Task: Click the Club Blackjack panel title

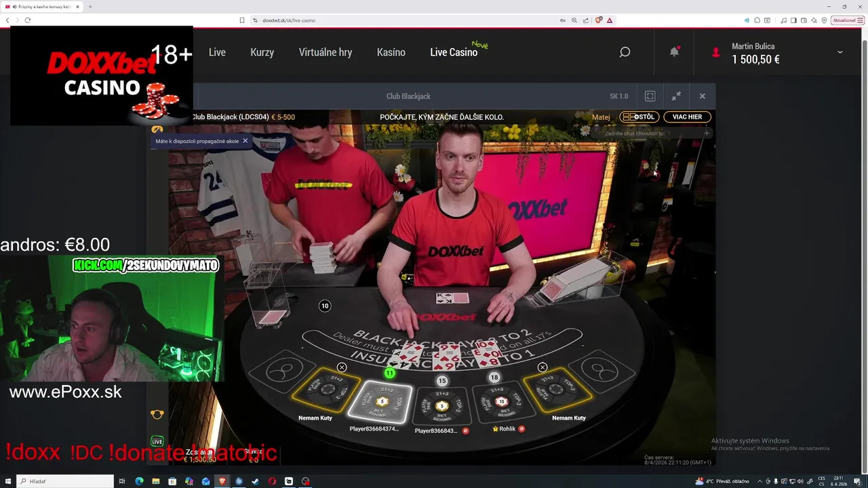Action: click(x=408, y=96)
